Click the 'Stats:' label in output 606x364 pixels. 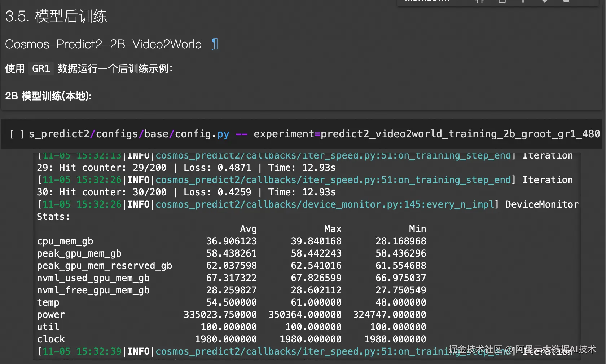coord(53,217)
